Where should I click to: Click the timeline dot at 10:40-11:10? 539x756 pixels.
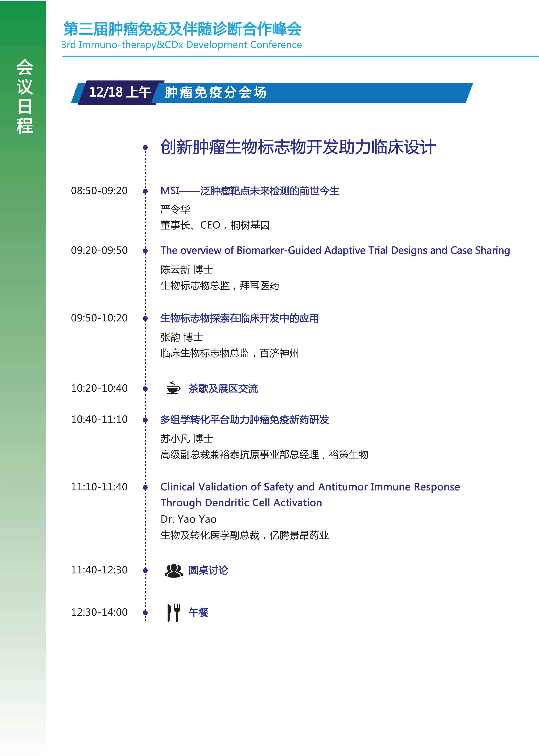click(145, 420)
